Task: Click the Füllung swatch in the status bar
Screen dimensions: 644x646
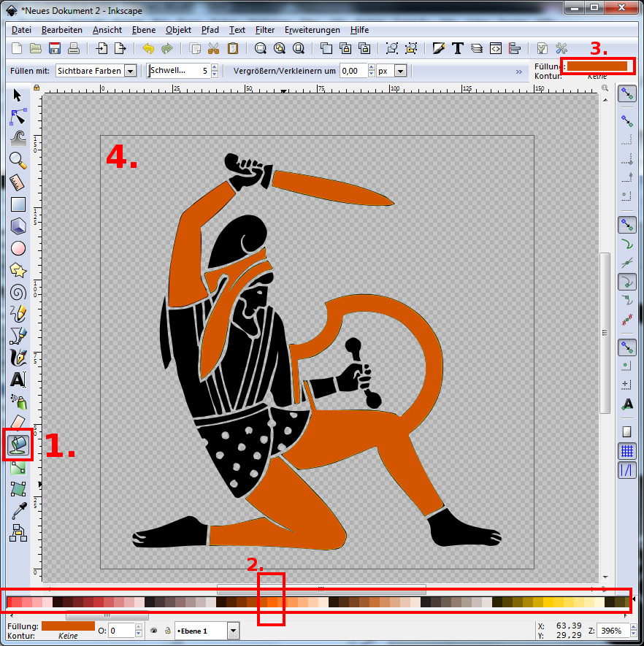Action: (68, 626)
